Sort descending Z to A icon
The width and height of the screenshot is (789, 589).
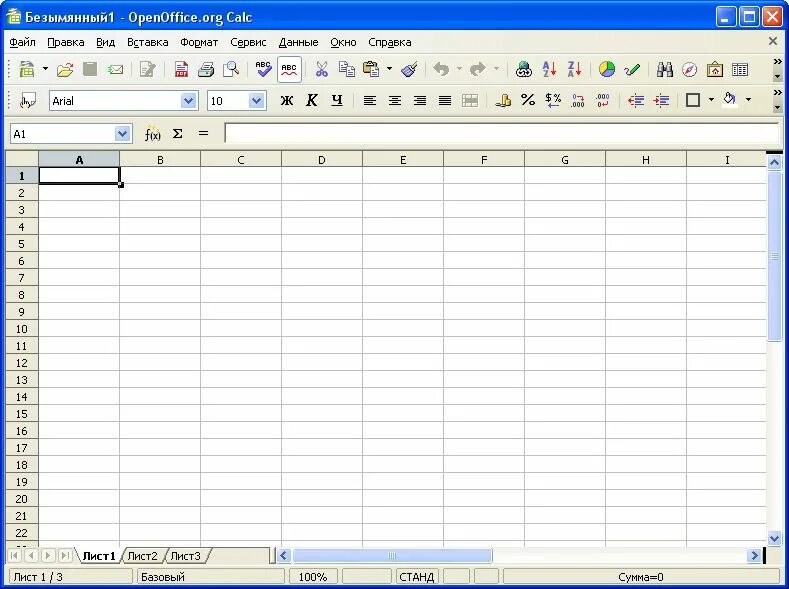point(574,69)
